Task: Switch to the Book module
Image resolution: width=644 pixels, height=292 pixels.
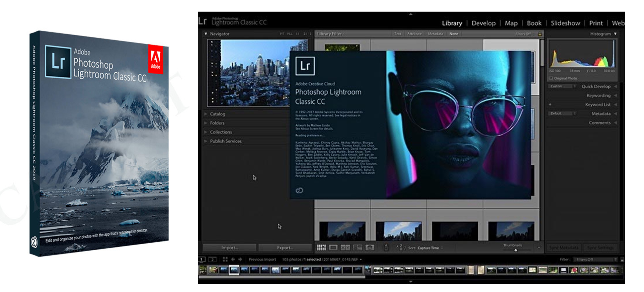Action: click(x=534, y=23)
